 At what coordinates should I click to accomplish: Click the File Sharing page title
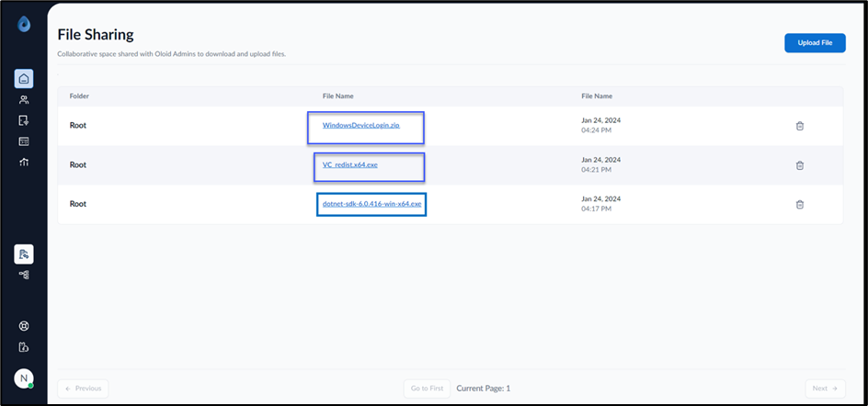(96, 35)
